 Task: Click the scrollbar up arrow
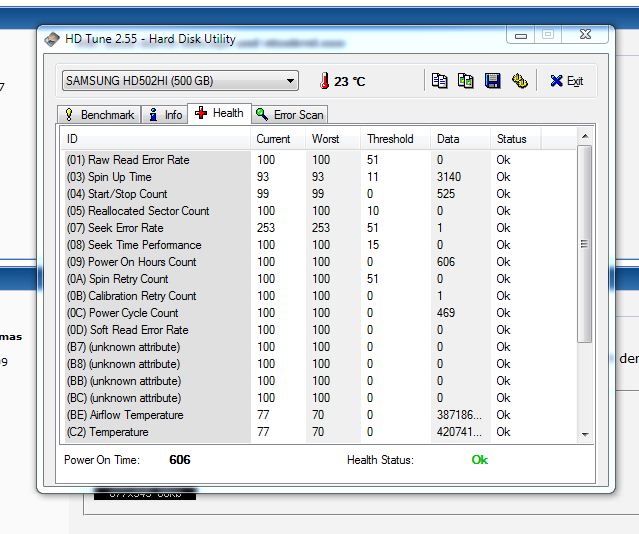(585, 136)
